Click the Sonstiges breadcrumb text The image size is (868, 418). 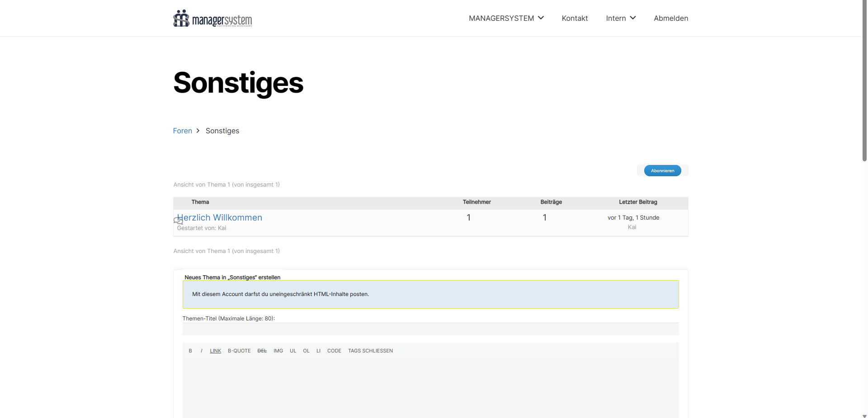[222, 131]
